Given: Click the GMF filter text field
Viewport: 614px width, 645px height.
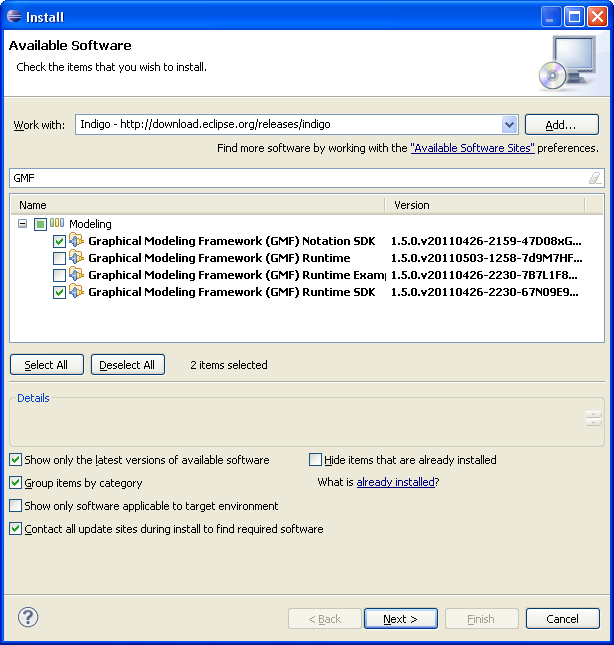Looking at the screenshot, I should click(x=307, y=178).
